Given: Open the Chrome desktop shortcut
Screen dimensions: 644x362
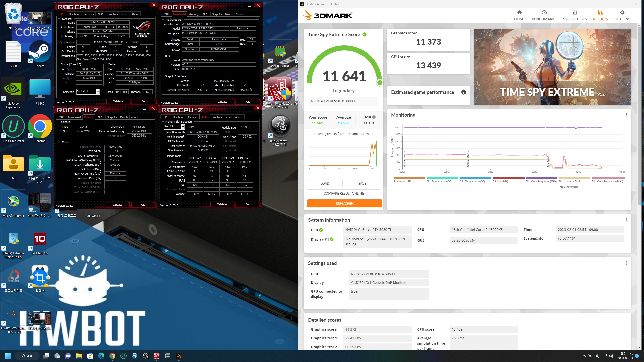Looking at the screenshot, I should click(40, 128).
